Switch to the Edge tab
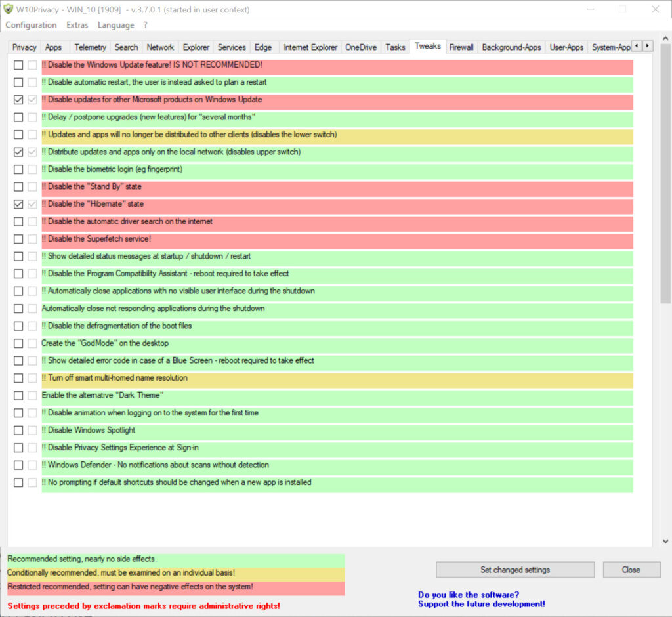 click(x=263, y=47)
